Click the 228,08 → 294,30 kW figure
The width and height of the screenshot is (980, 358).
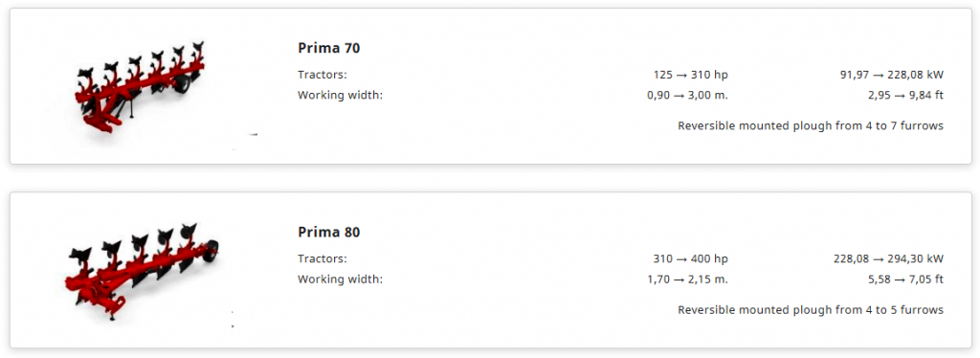pos(888,258)
